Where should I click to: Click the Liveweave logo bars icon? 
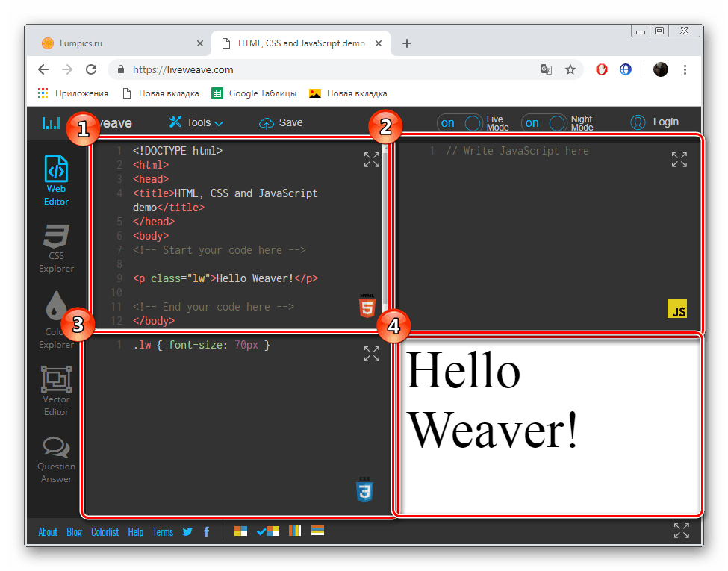pyautogui.click(x=51, y=123)
